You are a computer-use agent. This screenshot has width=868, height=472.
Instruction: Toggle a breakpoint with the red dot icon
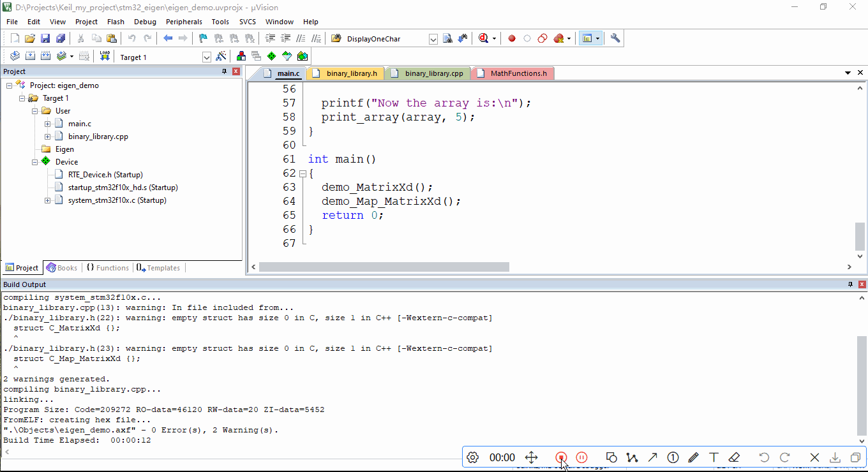(511, 38)
